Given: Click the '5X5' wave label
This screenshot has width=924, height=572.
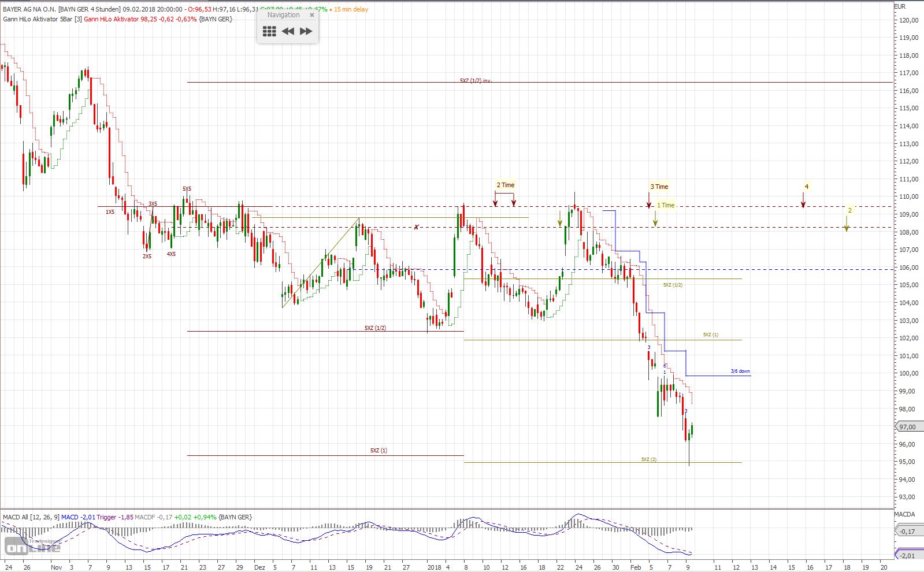Looking at the screenshot, I should tap(187, 189).
